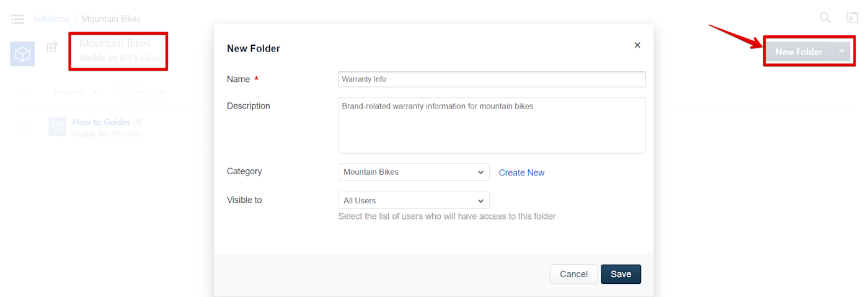Open the Visible to bulk-action dropdown
Viewport: 868px width, 297px height.
tap(143, 91)
